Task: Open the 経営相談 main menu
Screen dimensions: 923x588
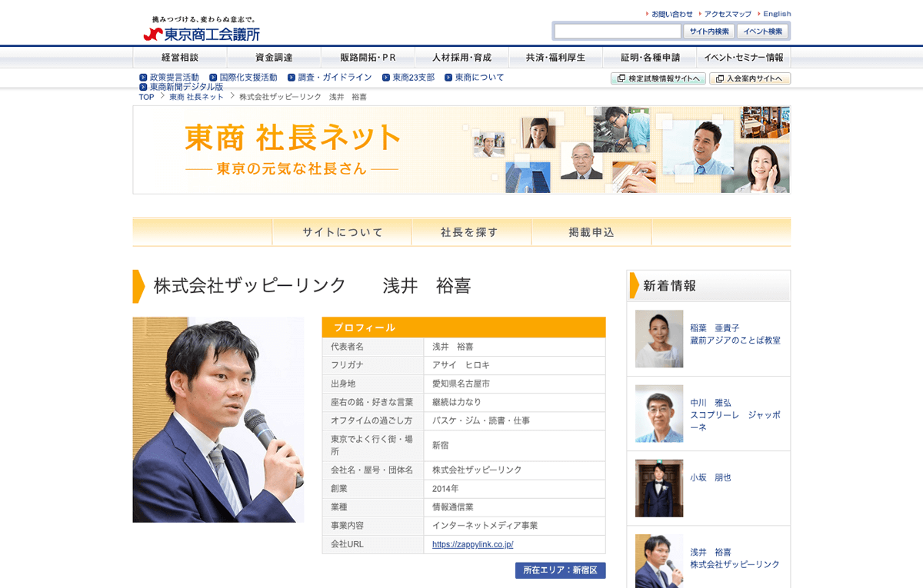Action: pos(180,58)
